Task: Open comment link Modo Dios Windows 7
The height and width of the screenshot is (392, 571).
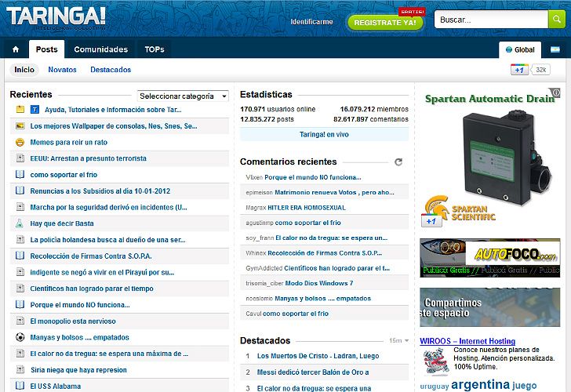Action: (319, 283)
